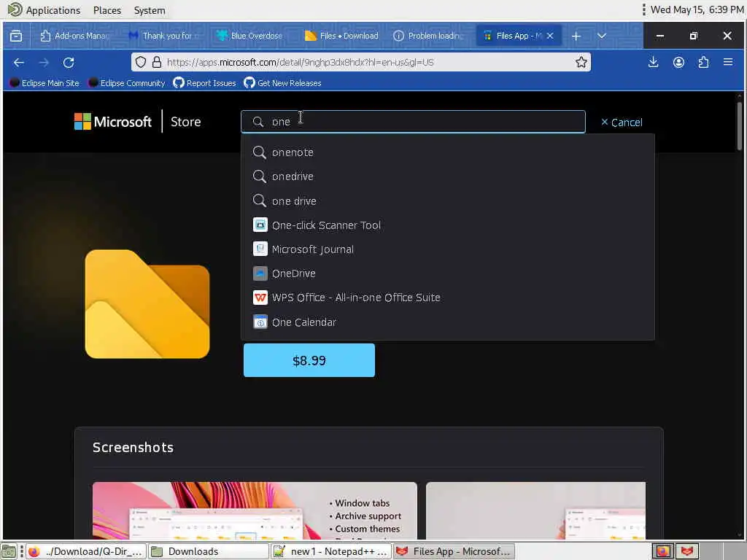The width and height of the screenshot is (747, 560).
Task: Switch to the Add-ons Manager tab
Action: [75, 36]
